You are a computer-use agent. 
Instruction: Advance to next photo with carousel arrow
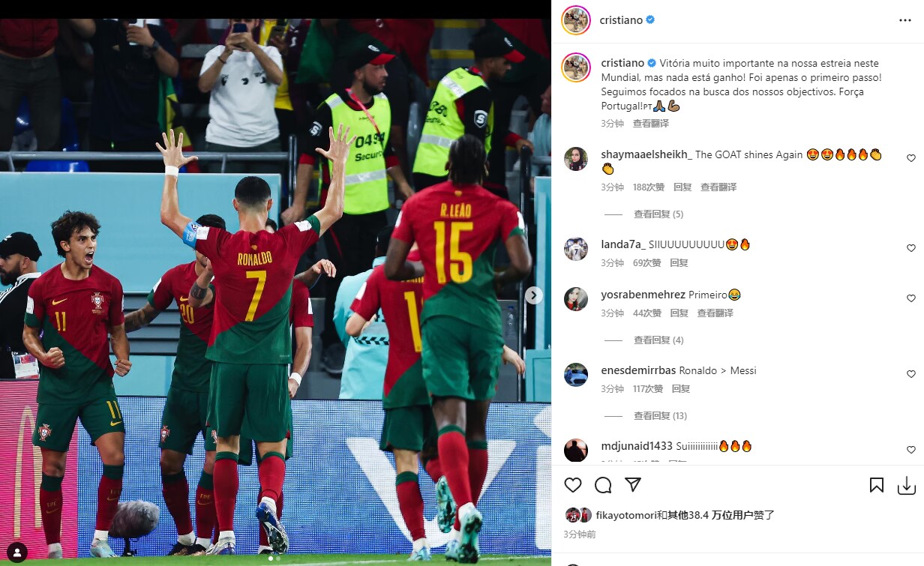533,295
